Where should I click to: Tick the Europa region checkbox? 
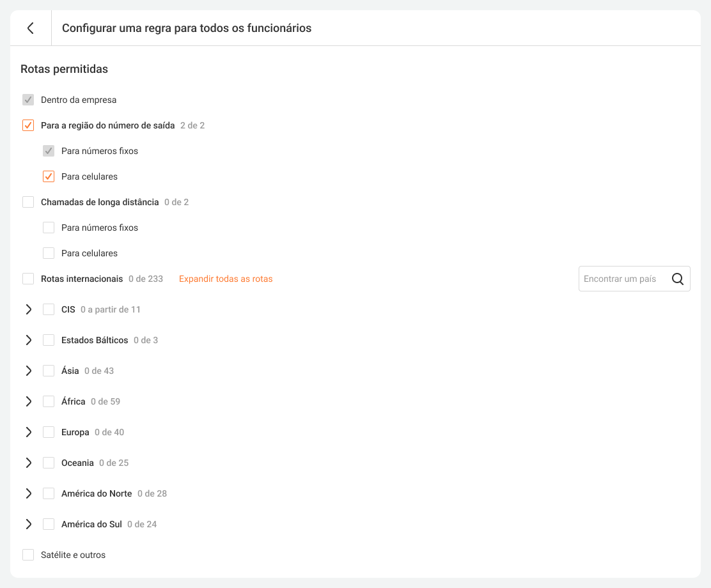(x=49, y=432)
